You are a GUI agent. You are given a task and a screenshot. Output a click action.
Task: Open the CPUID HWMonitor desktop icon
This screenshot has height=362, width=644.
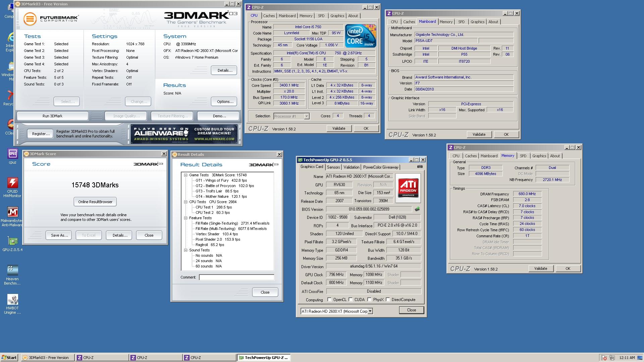(x=12, y=188)
